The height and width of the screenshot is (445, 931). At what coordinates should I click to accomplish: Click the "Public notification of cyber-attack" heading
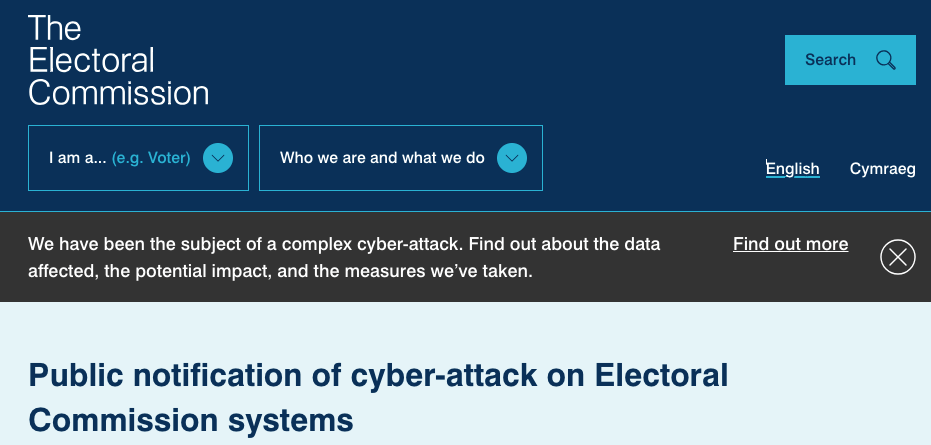pos(378,377)
